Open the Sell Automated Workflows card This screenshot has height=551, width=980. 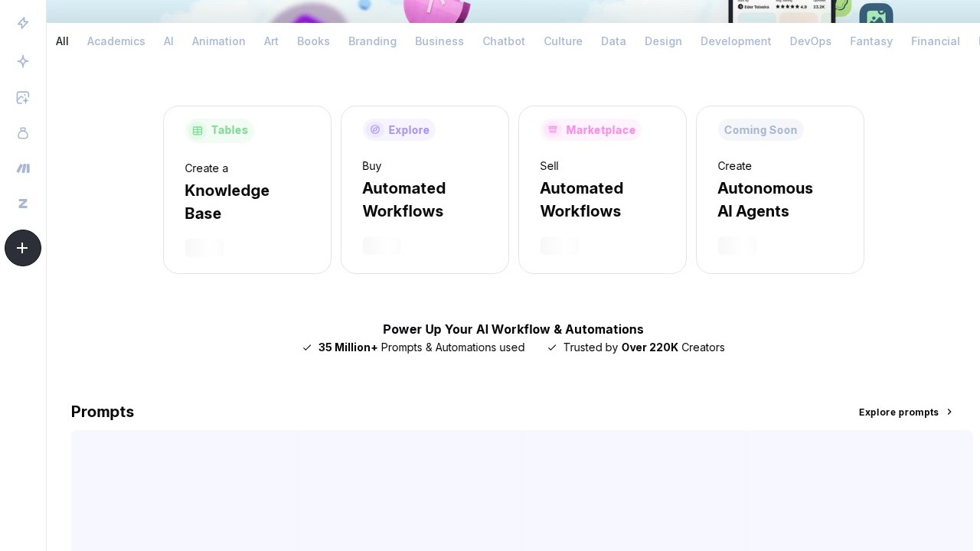point(602,191)
